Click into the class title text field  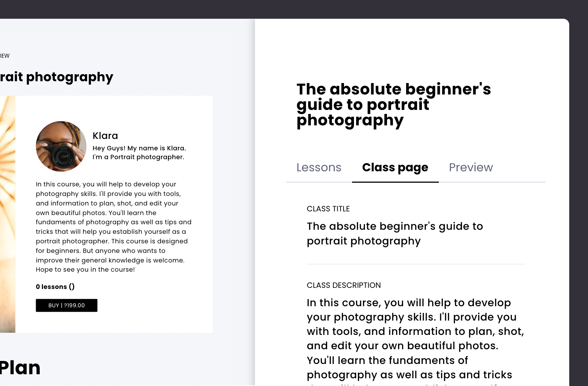395,233
